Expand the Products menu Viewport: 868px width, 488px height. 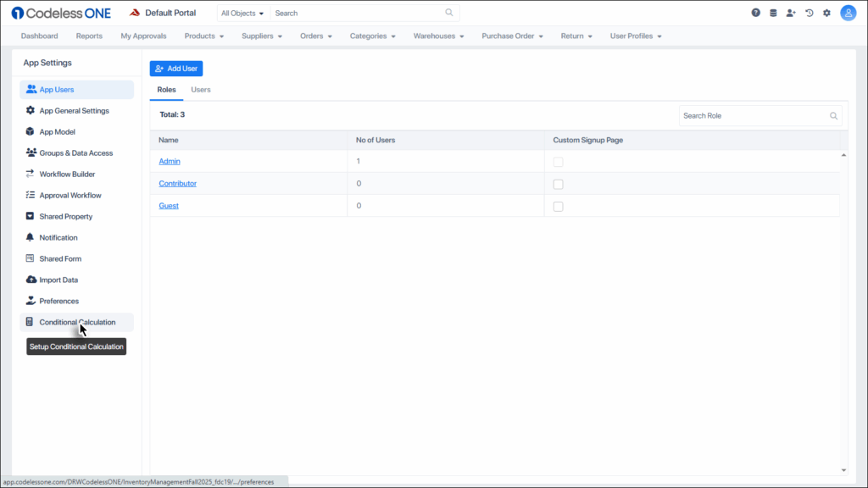point(203,36)
